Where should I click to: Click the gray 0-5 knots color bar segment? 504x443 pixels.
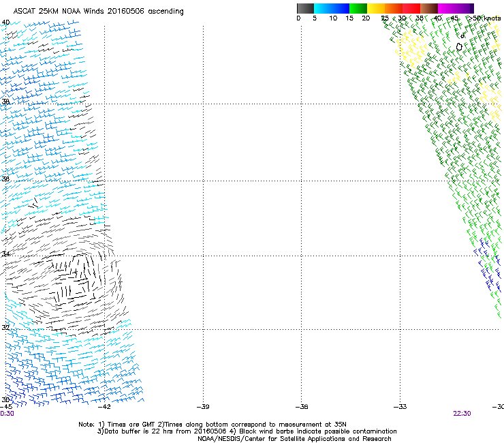coord(305,8)
